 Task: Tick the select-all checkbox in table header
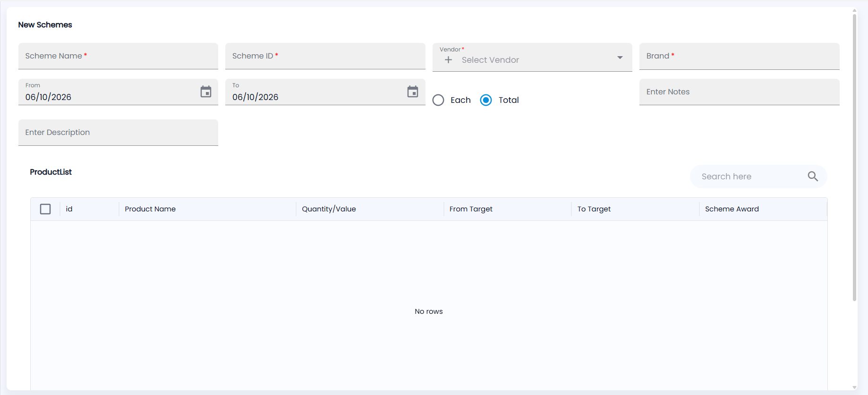45,209
